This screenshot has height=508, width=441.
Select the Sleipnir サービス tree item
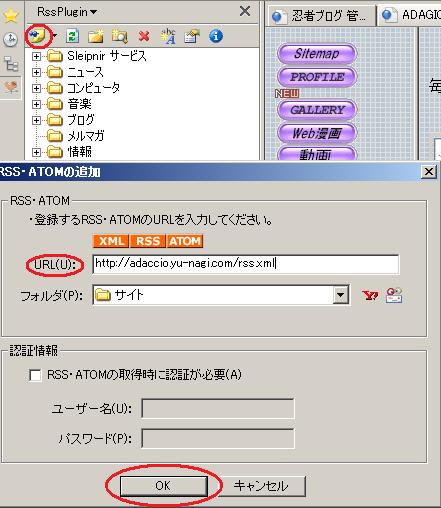(97, 56)
